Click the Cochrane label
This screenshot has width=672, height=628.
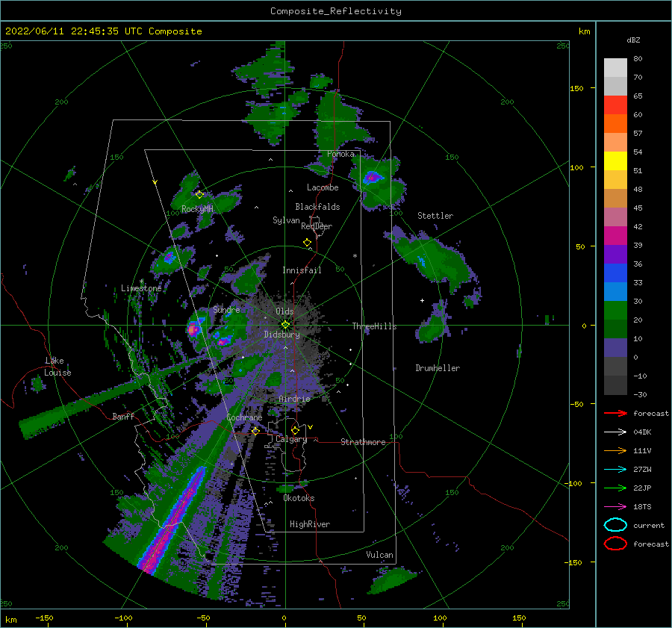pyautogui.click(x=244, y=417)
